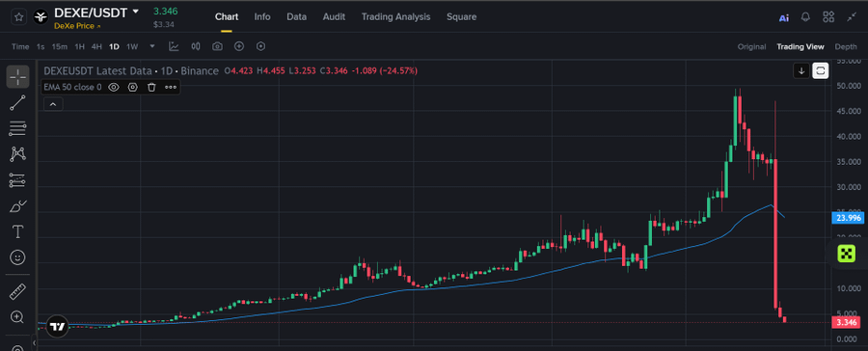Viewport: 868px width, 351px height.
Task: Click the zoom-in magnifier tool
Action: tap(17, 317)
